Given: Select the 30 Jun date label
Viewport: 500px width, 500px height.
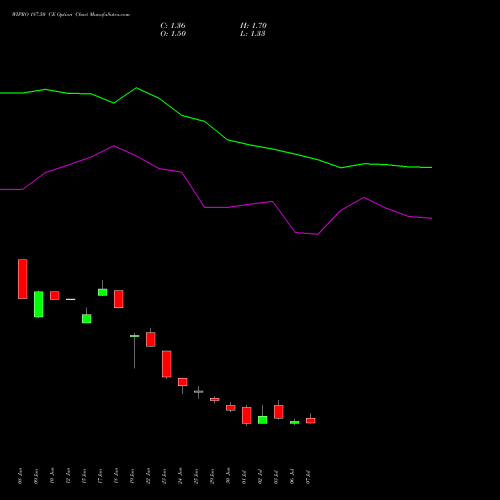Looking at the screenshot, I should click(228, 476).
